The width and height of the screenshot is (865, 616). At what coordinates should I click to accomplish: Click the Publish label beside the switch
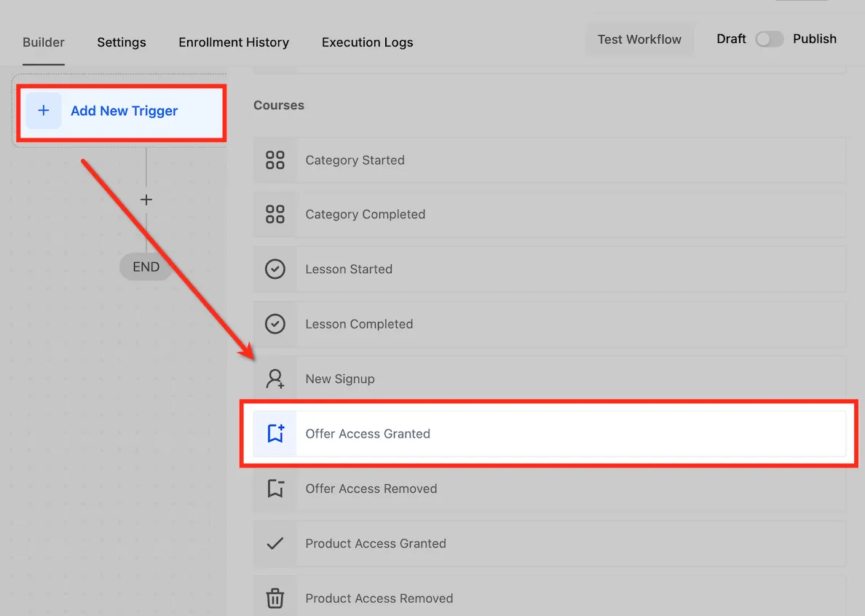(815, 39)
